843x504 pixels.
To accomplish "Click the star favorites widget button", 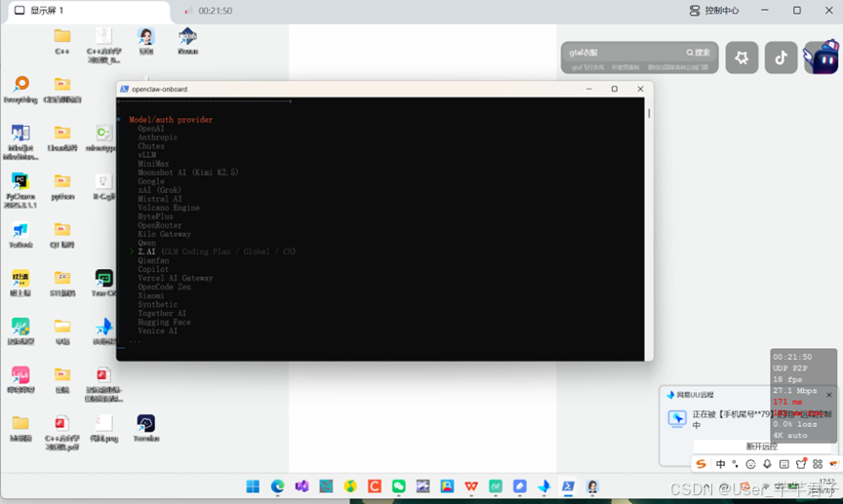I will tap(742, 57).
